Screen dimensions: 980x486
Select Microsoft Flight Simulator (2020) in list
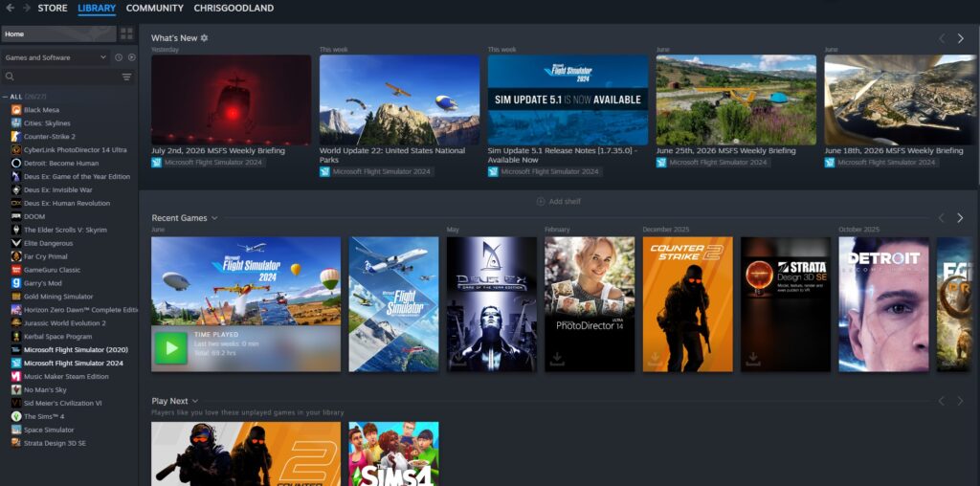point(76,350)
